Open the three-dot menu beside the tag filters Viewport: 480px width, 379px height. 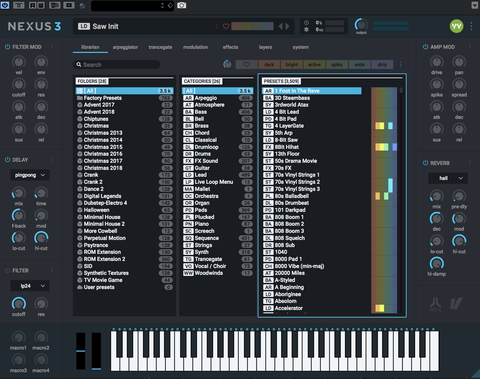tap(400, 64)
